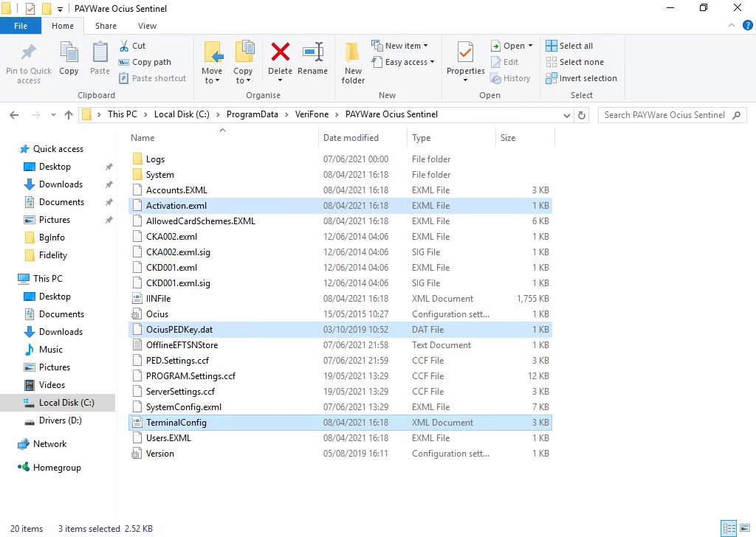Create a New folder from the ribbon
Image resolution: width=756 pixels, height=537 pixels.
[353, 63]
